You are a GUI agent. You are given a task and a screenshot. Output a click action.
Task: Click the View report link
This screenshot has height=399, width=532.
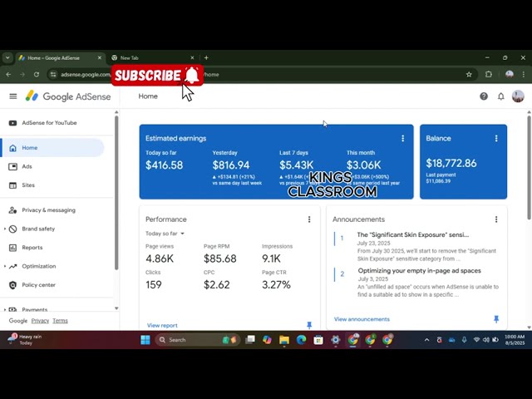162,325
